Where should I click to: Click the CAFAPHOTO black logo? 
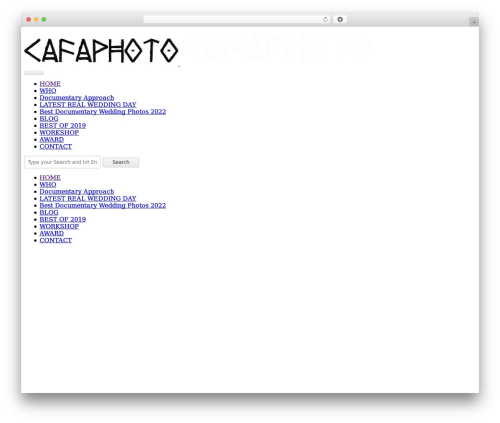click(101, 50)
